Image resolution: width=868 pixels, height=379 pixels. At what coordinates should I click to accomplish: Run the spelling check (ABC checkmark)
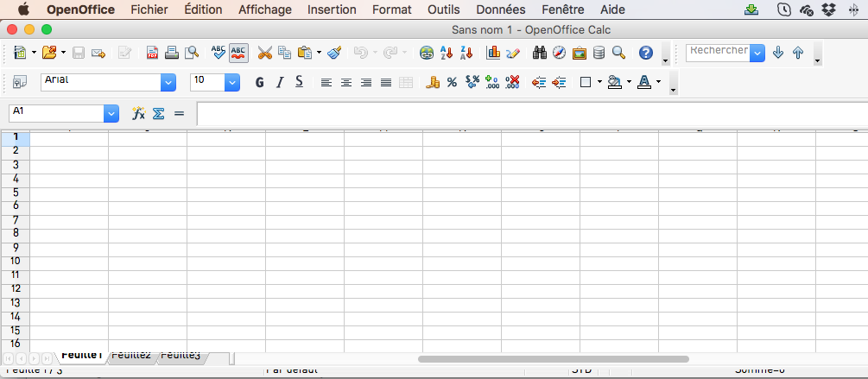point(219,54)
